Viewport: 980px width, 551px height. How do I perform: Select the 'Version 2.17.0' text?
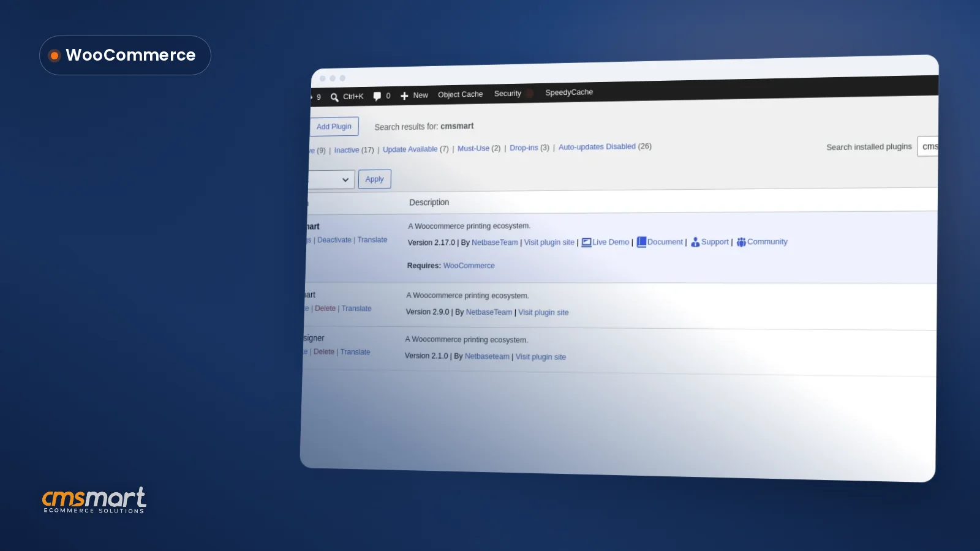431,242
